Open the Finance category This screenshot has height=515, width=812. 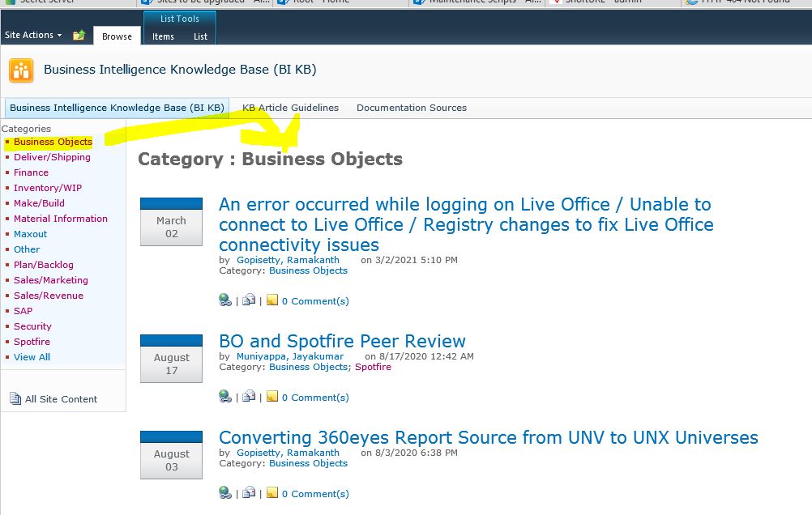[31, 172]
